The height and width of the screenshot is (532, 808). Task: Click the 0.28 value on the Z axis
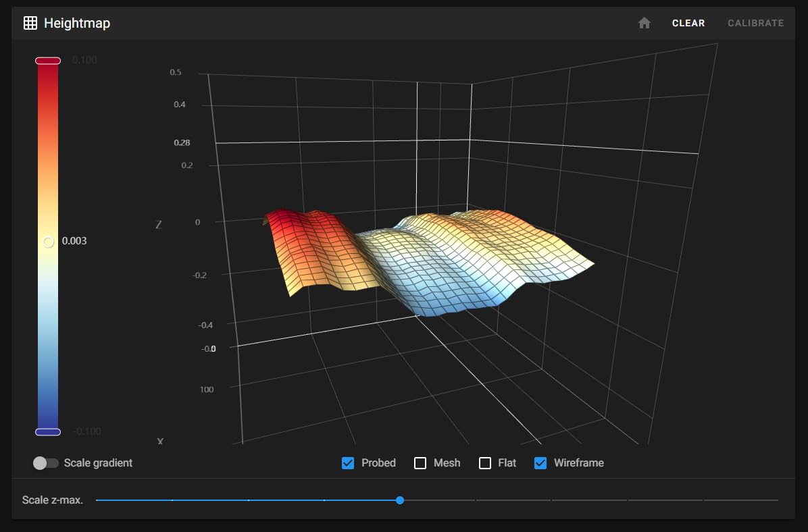(x=182, y=142)
